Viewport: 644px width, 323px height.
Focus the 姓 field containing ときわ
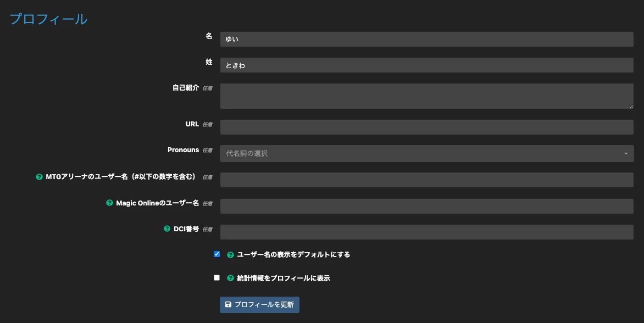pyautogui.click(x=427, y=65)
